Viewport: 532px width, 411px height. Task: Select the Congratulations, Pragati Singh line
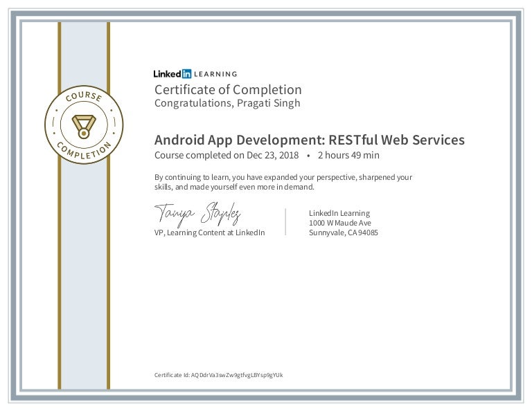pos(227,103)
